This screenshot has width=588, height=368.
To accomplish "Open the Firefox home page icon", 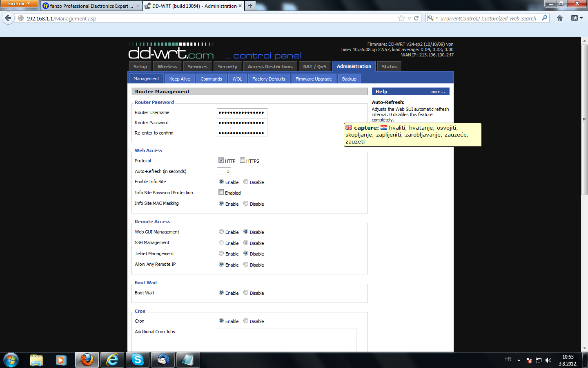I will click(560, 18).
